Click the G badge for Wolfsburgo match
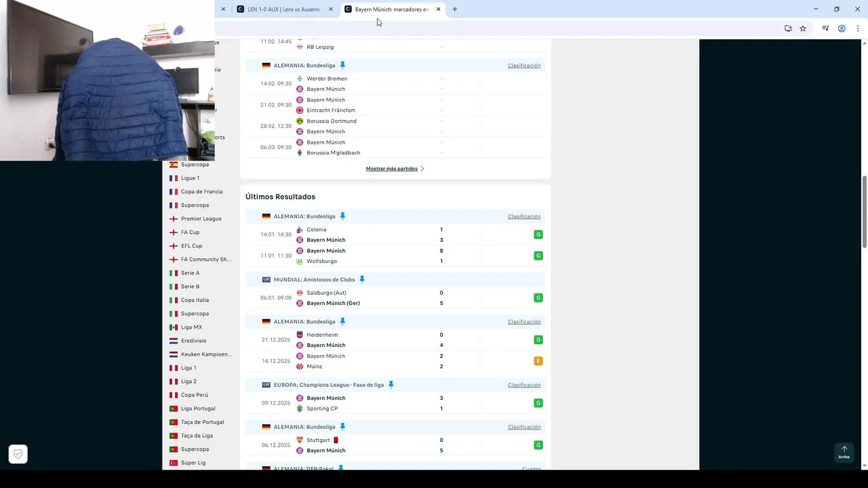The height and width of the screenshot is (488, 868). pos(538,256)
